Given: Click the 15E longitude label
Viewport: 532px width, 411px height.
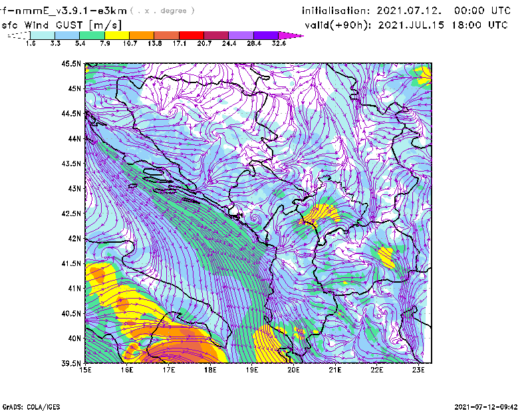Looking at the screenshot, I should (85, 370).
